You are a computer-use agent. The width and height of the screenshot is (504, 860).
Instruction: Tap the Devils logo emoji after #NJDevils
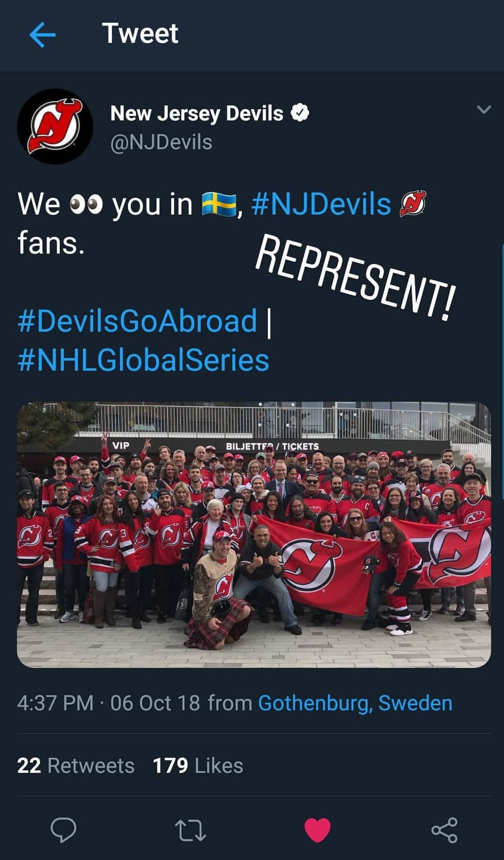coord(413,204)
